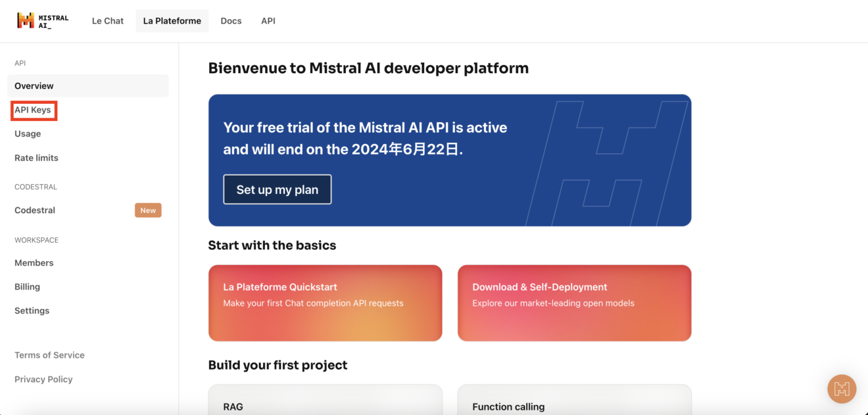The height and width of the screenshot is (415, 868).
Task: Switch to La Plateforme tab
Action: pos(172,21)
